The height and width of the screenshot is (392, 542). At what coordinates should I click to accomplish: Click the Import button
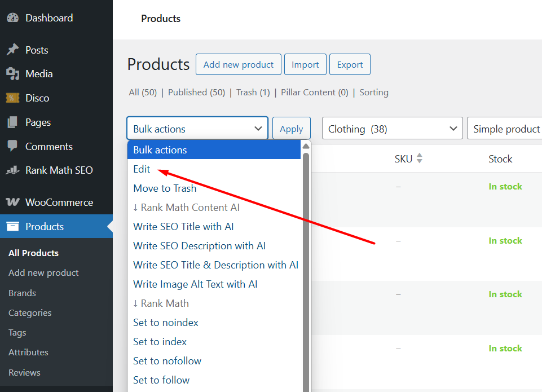(305, 64)
